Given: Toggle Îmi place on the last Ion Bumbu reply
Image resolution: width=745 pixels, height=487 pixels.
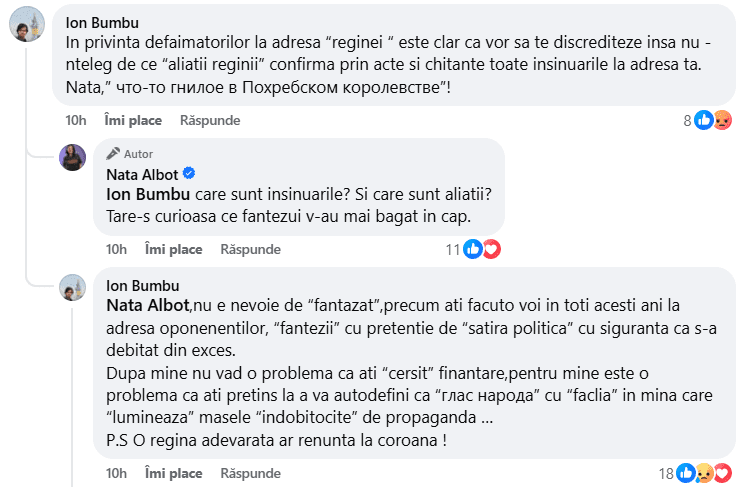Looking at the screenshot, I should (x=173, y=473).
